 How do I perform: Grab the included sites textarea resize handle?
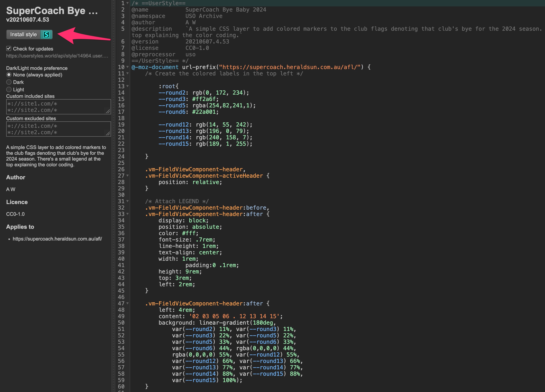108,111
